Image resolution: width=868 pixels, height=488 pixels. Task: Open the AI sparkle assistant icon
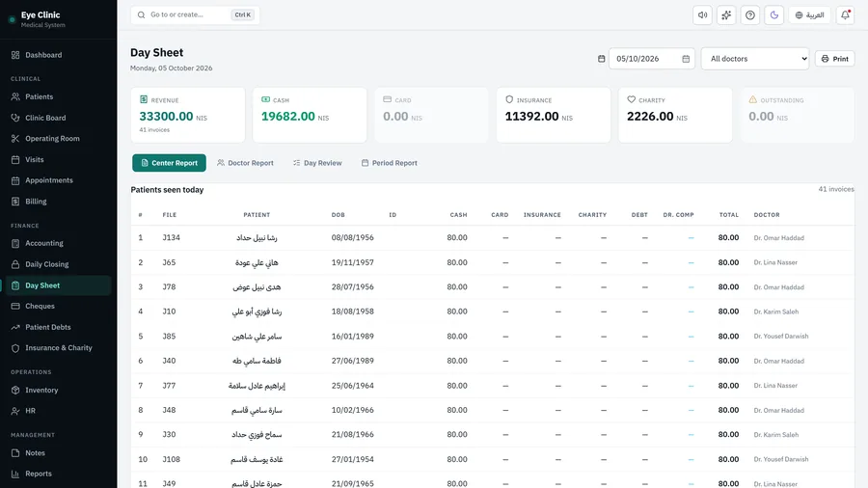pos(726,14)
